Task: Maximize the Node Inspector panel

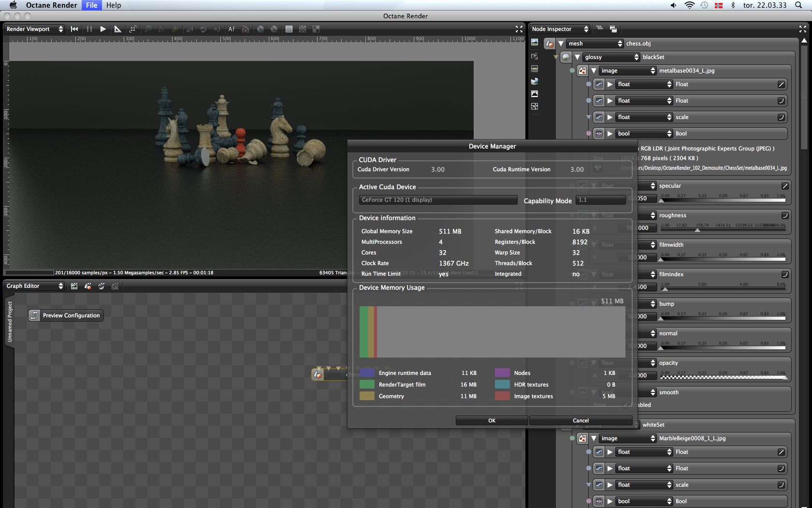Action: [803, 29]
